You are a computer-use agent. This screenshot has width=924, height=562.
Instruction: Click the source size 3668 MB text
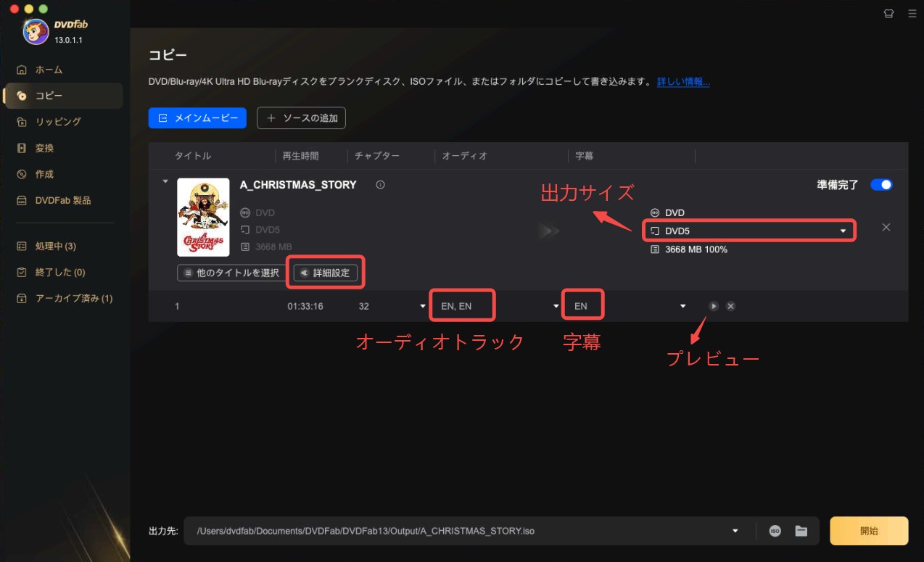(273, 247)
